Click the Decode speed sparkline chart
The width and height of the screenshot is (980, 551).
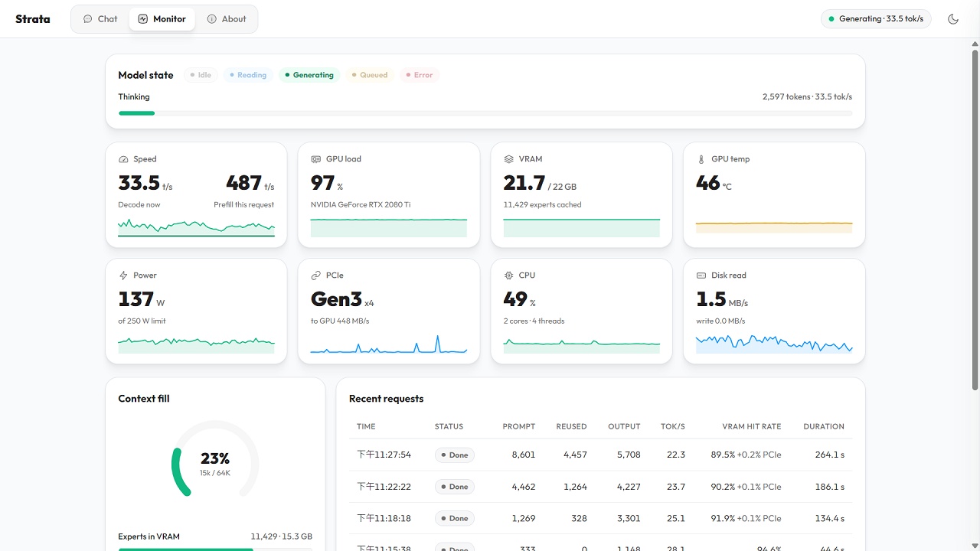tap(197, 227)
